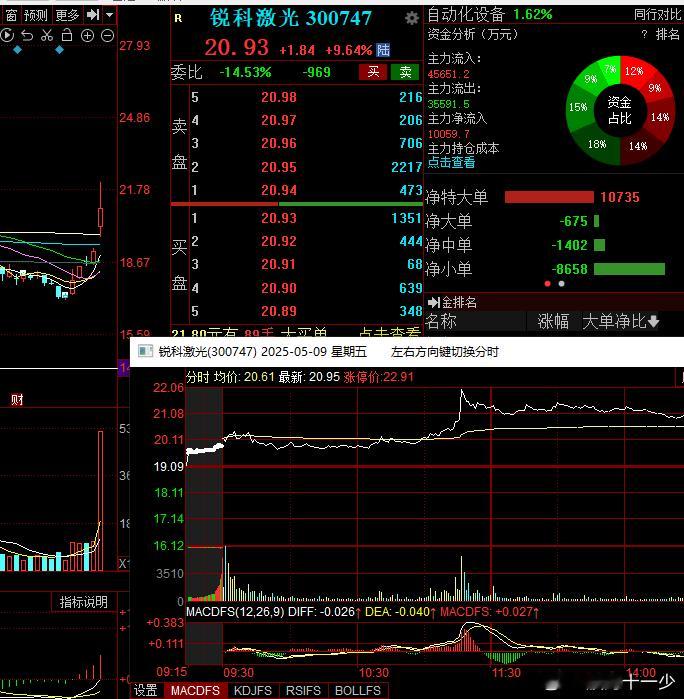Zoom out with the minus circle icon
The width and height of the screenshot is (684, 699).
click(x=107, y=36)
